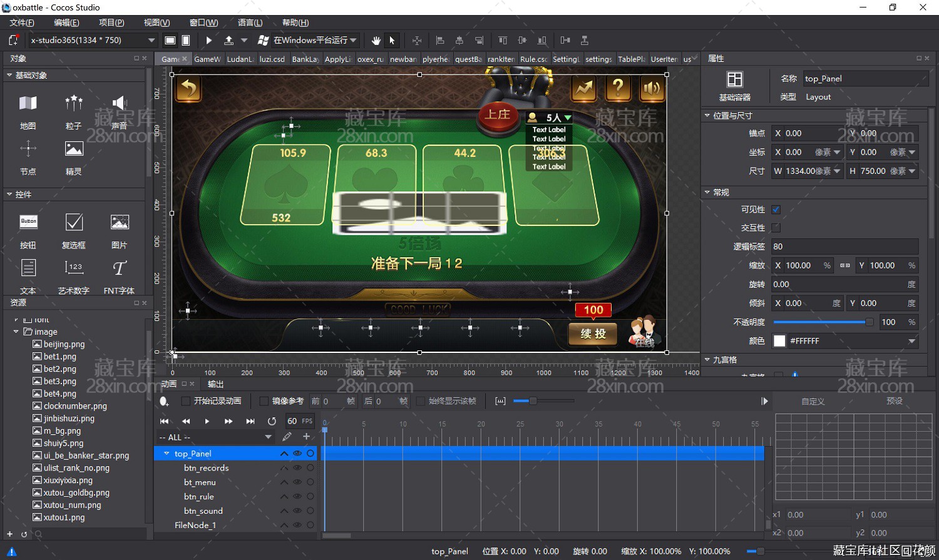Click the 续投 button in canvas

point(593,333)
